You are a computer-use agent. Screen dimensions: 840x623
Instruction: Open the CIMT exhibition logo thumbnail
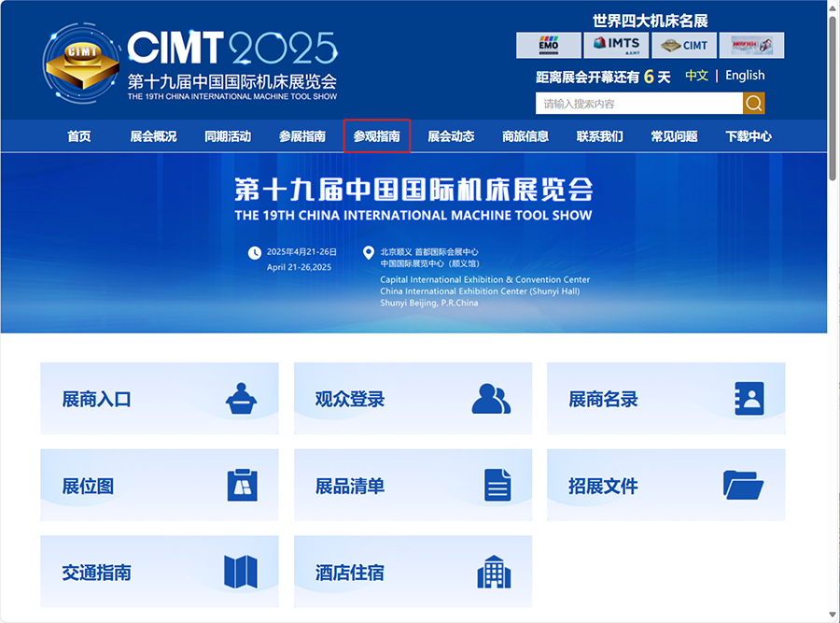point(684,45)
